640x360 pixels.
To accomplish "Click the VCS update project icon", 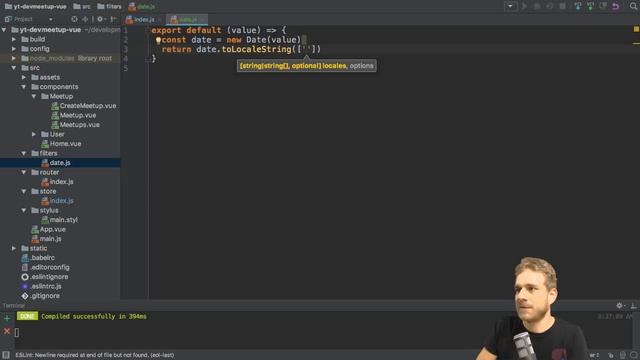I will click(x=578, y=6).
